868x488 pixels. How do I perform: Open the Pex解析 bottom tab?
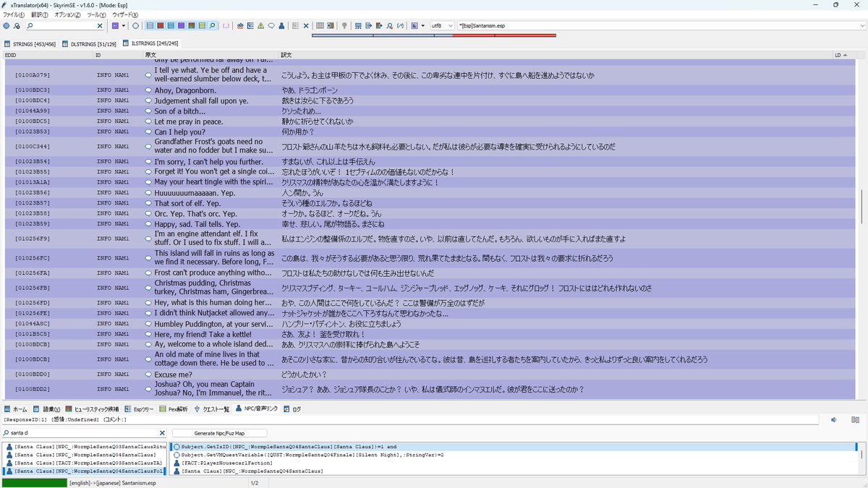174,408
